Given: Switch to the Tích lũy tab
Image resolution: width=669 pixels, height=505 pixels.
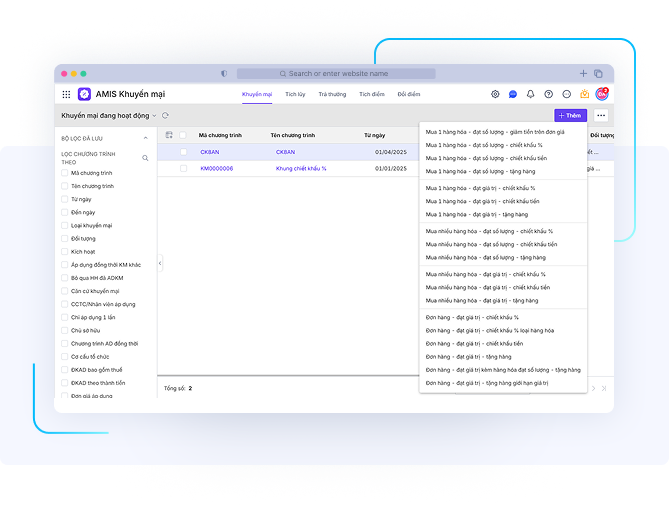Looking at the screenshot, I should pos(295,94).
